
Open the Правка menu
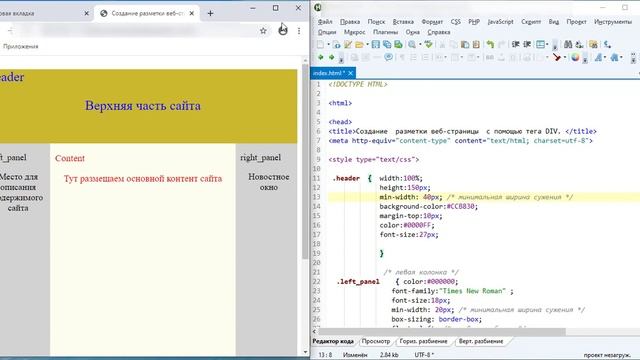[350, 22]
